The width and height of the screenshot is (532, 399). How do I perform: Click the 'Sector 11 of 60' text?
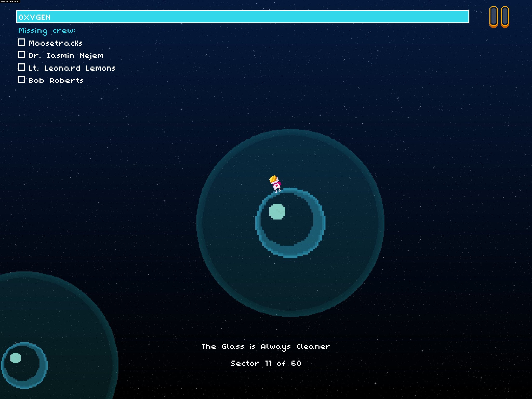(266, 363)
